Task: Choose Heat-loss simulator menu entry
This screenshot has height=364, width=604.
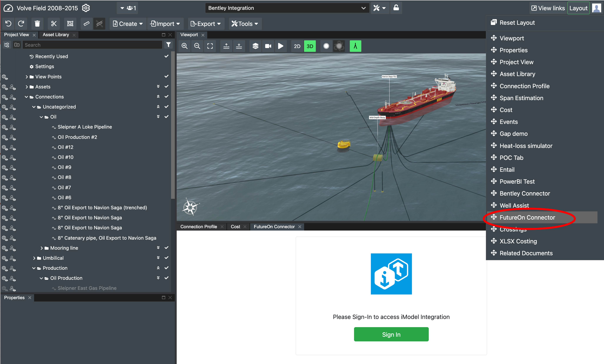Action: (526, 146)
